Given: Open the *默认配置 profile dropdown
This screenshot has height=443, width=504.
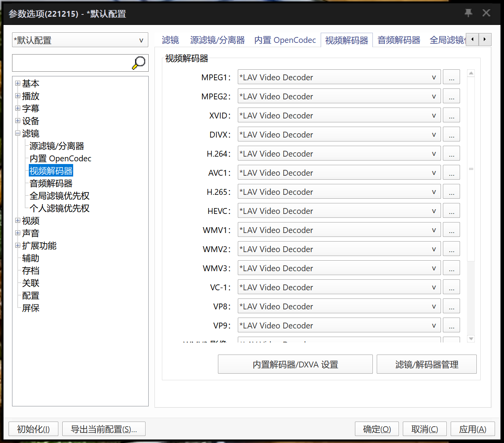Looking at the screenshot, I should [141, 40].
